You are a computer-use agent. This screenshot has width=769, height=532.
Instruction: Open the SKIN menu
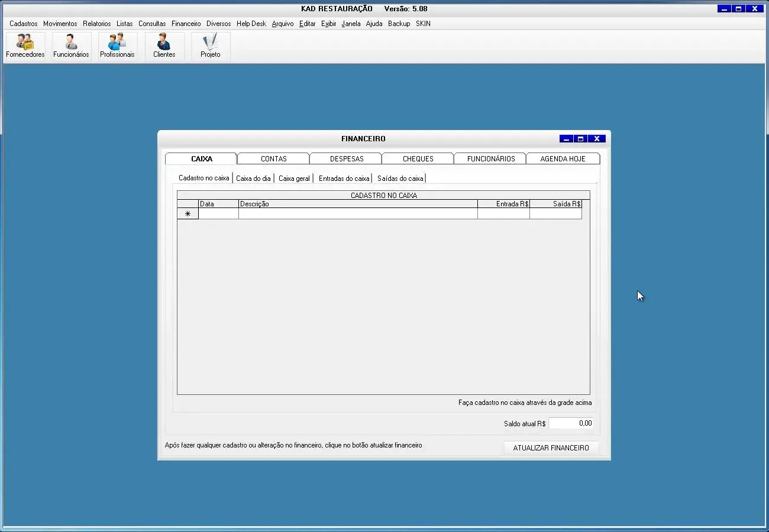(x=424, y=24)
